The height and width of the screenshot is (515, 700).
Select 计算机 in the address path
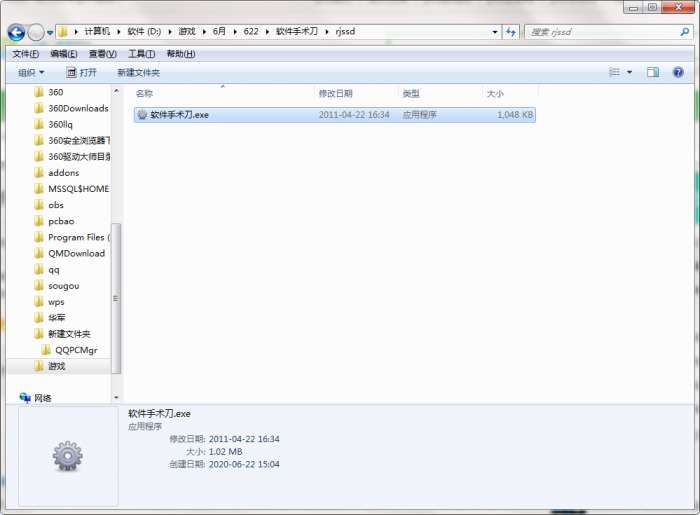coord(97,31)
